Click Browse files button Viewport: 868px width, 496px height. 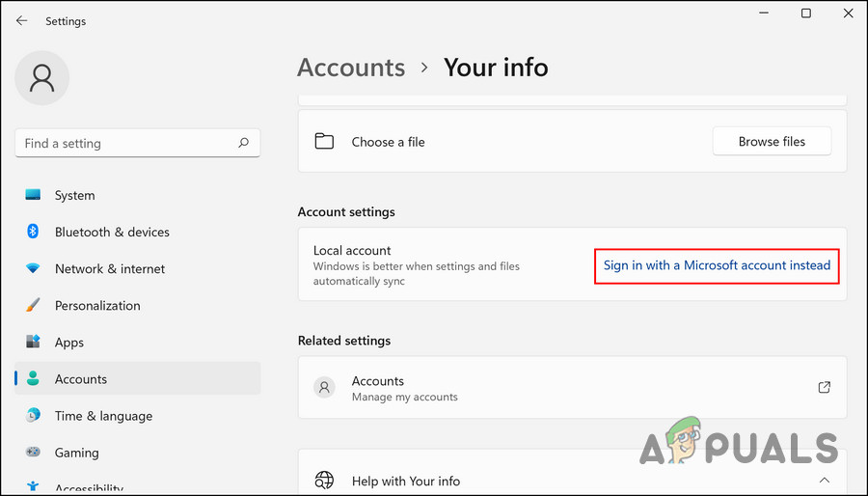point(772,141)
